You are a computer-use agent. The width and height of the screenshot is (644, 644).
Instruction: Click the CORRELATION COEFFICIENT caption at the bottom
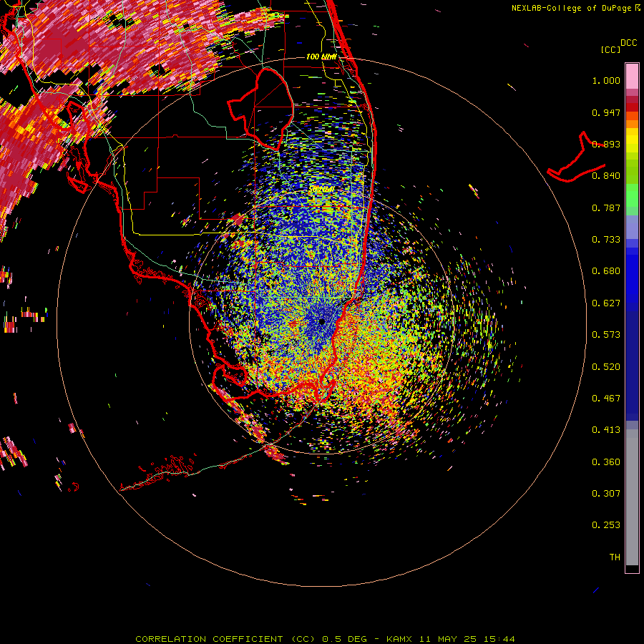[x=325, y=639]
